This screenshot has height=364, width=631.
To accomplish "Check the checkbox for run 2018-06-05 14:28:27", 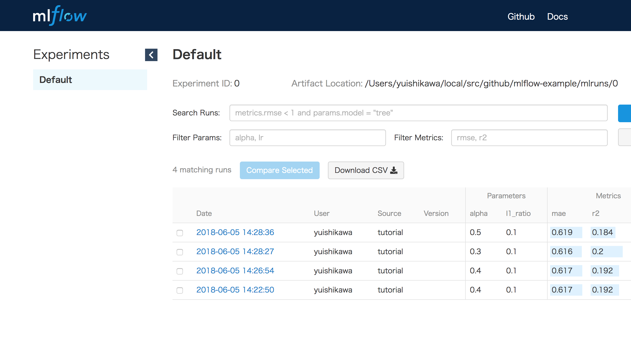I will pyautogui.click(x=180, y=252).
